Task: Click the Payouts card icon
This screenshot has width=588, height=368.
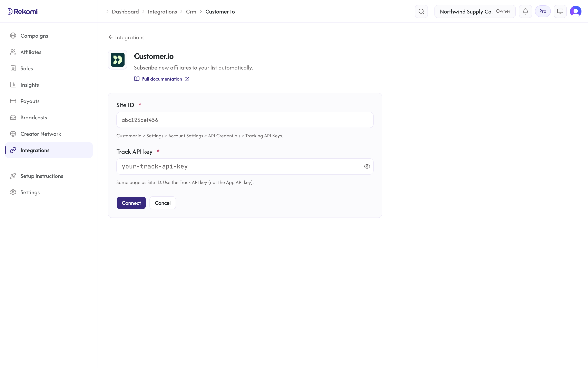Action: click(13, 101)
